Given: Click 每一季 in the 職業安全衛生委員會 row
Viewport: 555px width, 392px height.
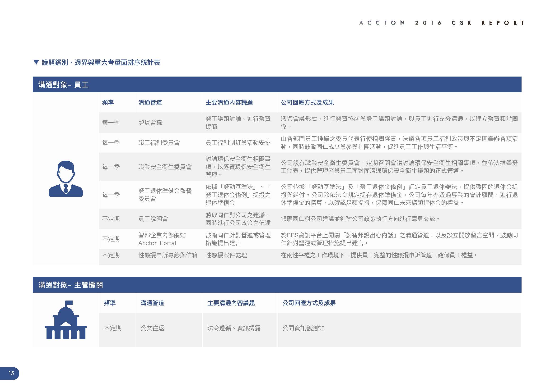Looking at the screenshot, I should click(111, 167).
